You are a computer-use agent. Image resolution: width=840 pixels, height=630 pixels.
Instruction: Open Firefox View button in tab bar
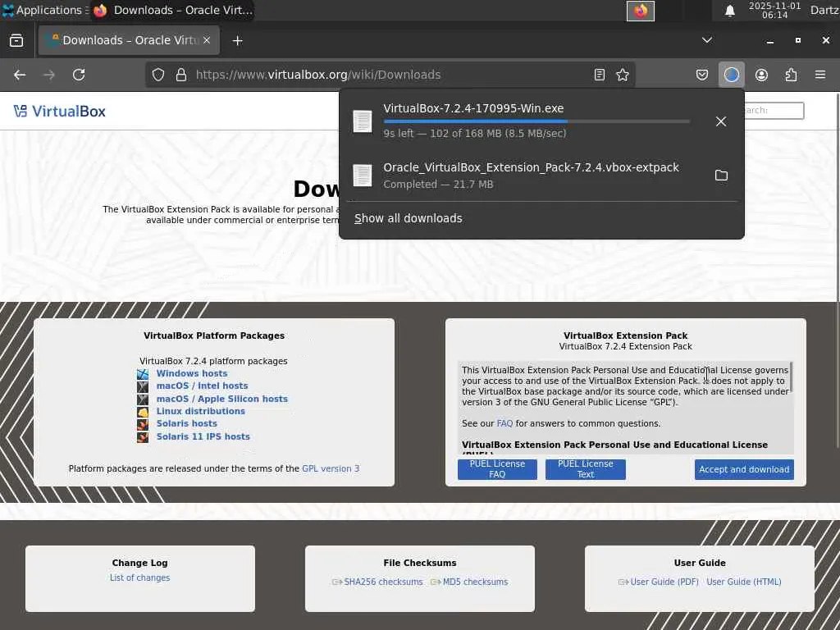(x=16, y=40)
